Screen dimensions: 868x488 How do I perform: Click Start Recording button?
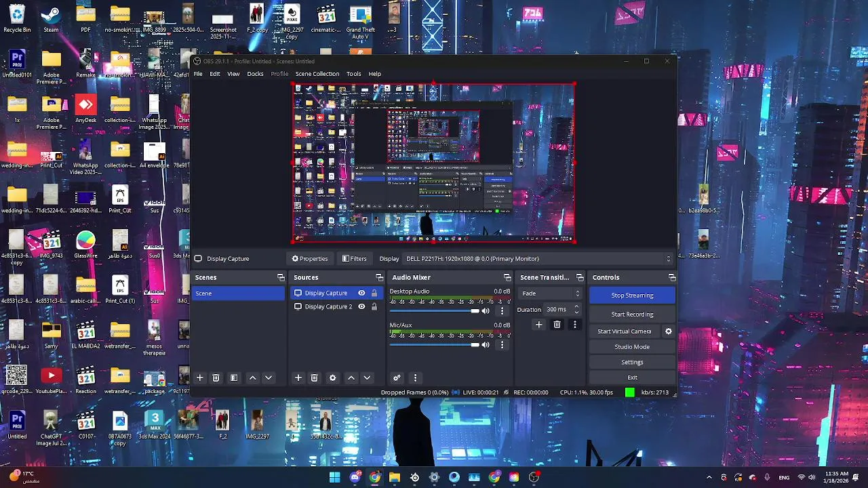coord(632,314)
